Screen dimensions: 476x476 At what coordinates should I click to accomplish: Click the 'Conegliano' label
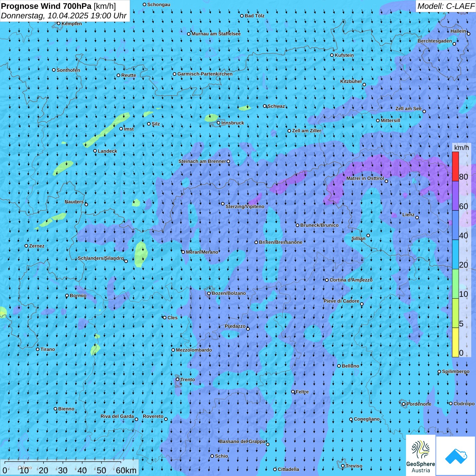[x=367, y=419]
